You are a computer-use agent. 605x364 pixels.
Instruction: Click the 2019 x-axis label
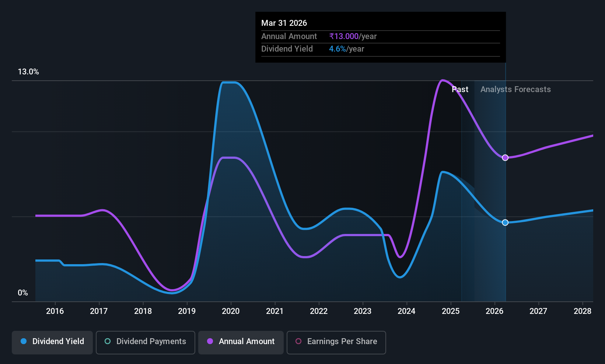[x=187, y=311]
